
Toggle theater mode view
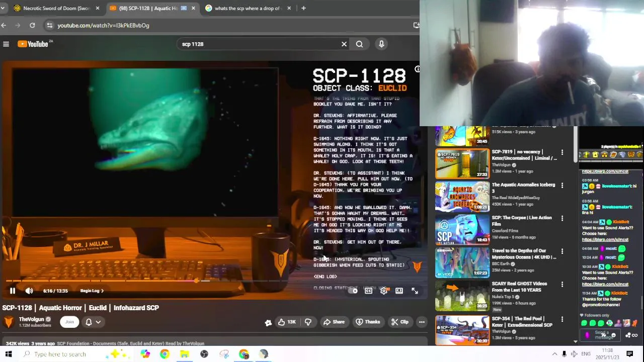(399, 291)
